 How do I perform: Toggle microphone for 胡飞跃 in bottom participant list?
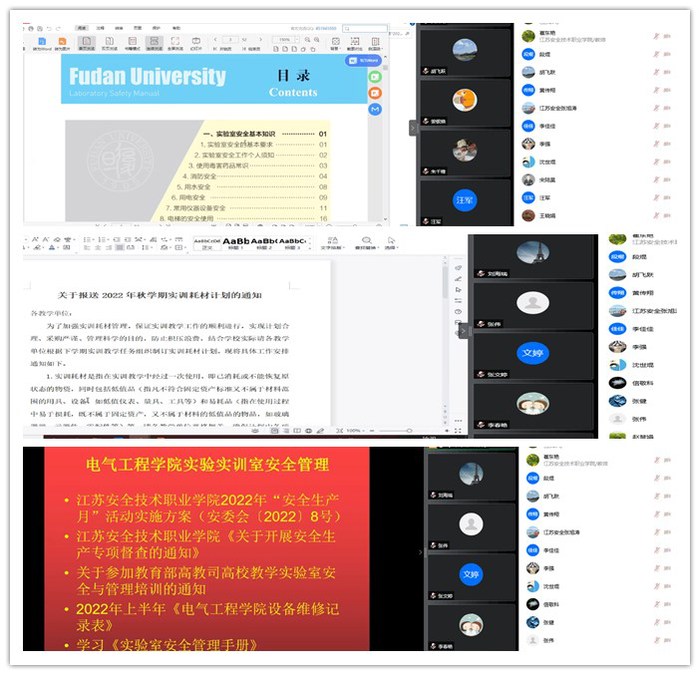coord(657,496)
